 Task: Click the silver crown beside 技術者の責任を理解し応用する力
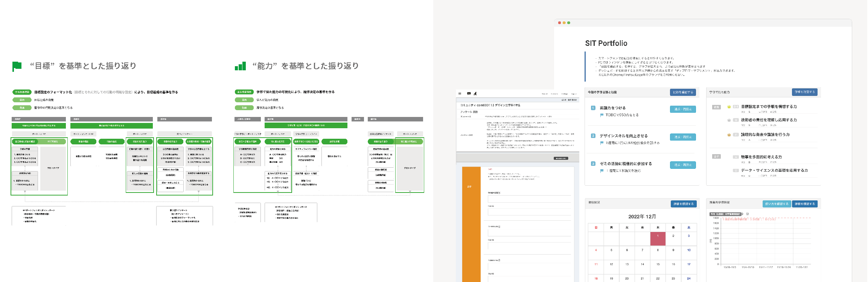(729, 120)
